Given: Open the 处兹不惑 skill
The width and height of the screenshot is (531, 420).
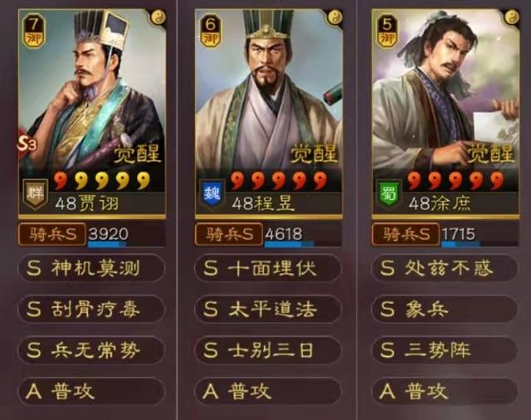Looking at the screenshot, I should (x=445, y=268).
